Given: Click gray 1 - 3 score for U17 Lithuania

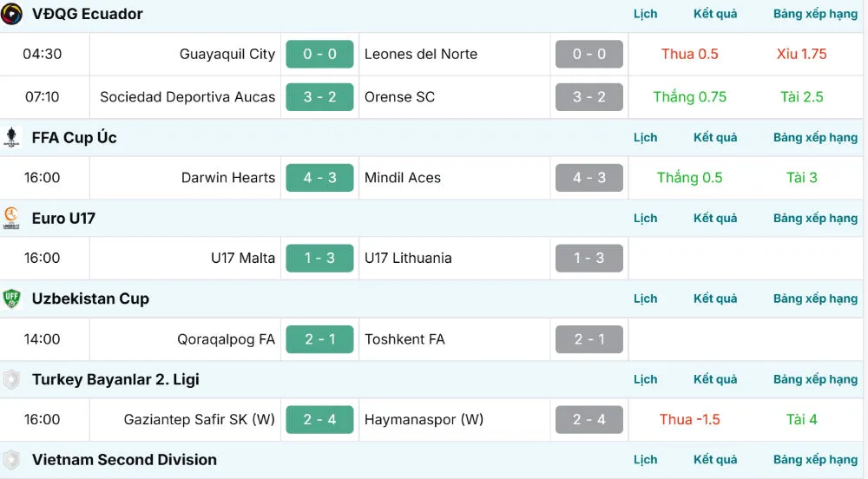Looking at the screenshot, I should pos(589,258).
